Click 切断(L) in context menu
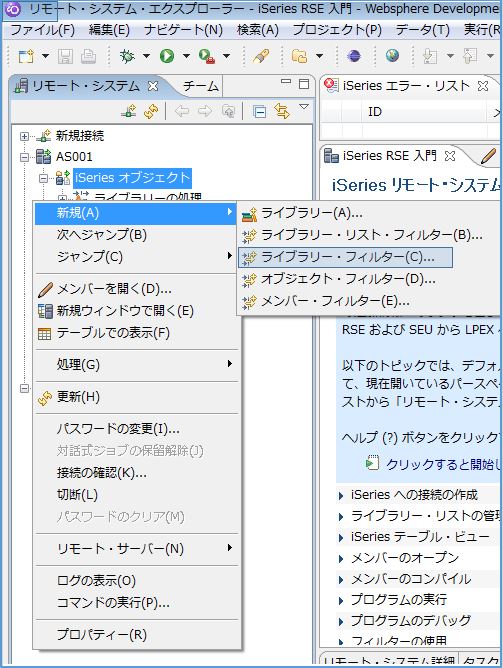 [x=136, y=495]
